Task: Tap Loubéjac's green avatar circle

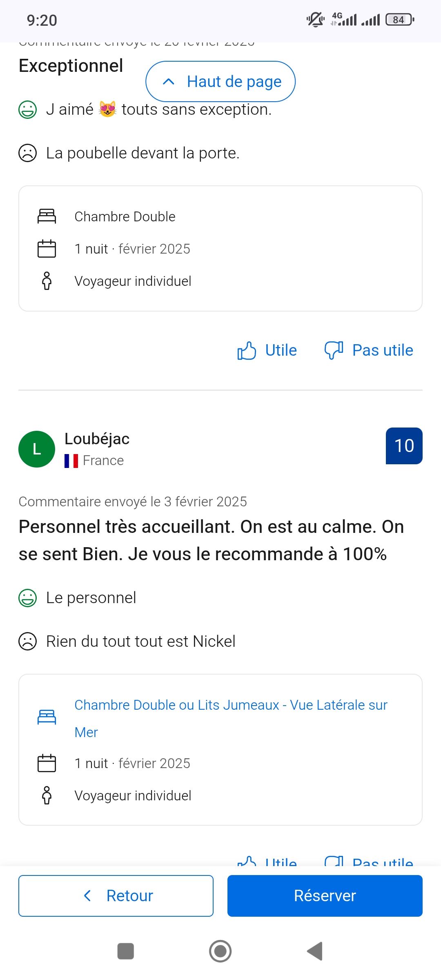Action: tap(37, 449)
